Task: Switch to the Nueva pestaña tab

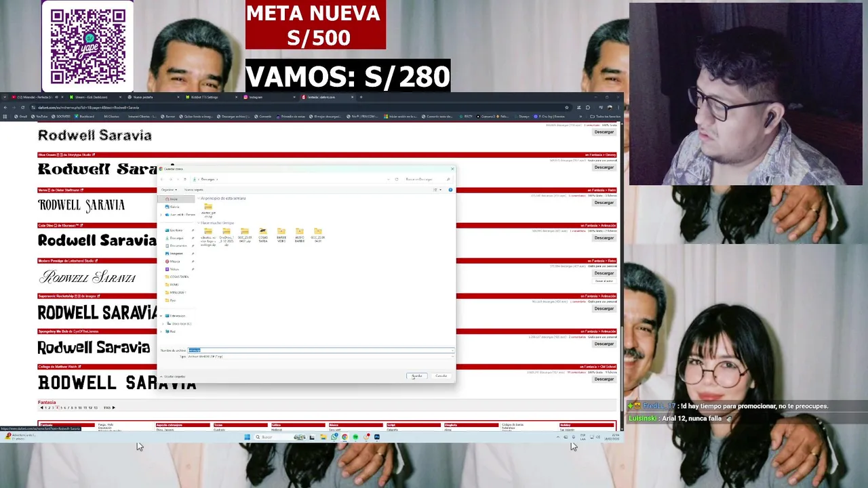Action: tap(153, 97)
